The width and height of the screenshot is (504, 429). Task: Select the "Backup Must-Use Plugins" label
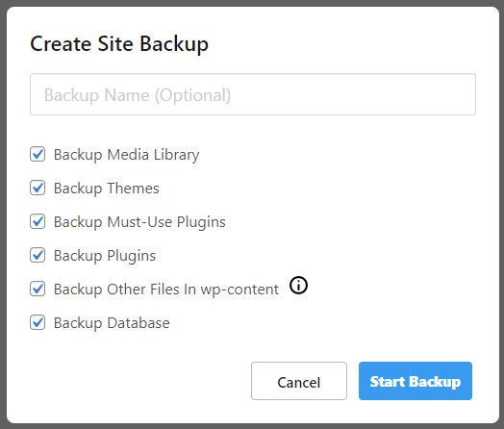tap(139, 222)
